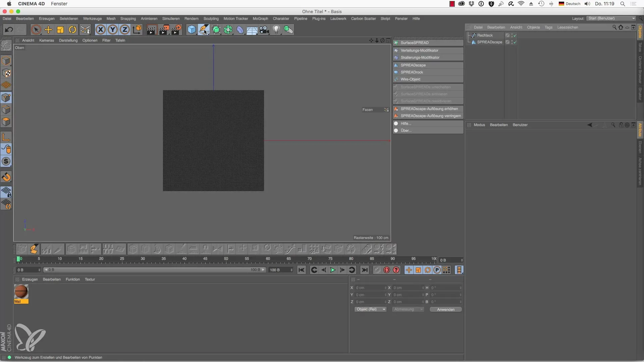Add camera object icon
Viewport: 644px width, 362px height.
pyautogui.click(x=264, y=29)
